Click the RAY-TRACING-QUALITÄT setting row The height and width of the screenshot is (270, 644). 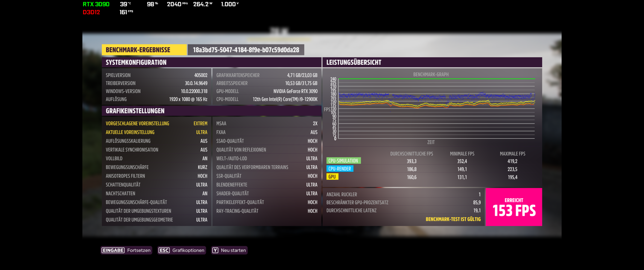[267, 211]
